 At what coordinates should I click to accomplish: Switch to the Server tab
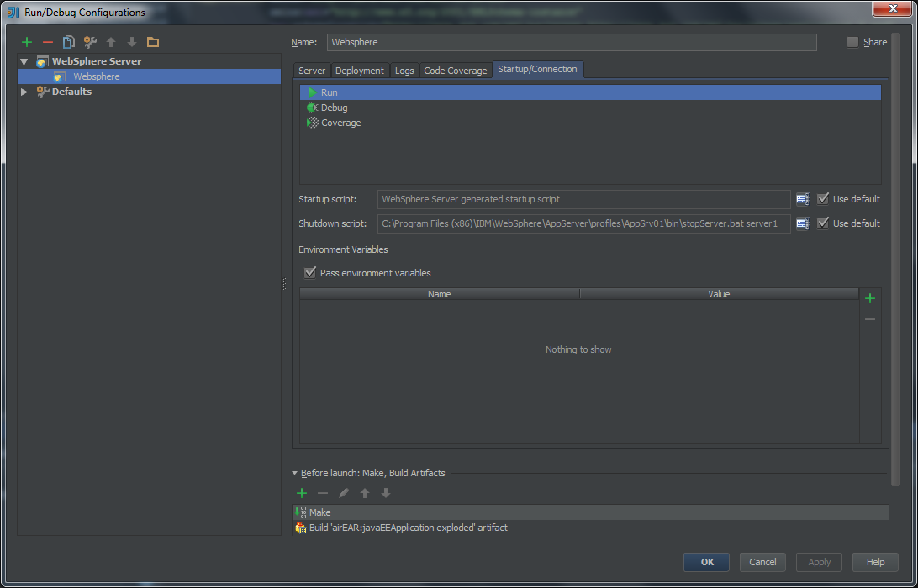312,71
